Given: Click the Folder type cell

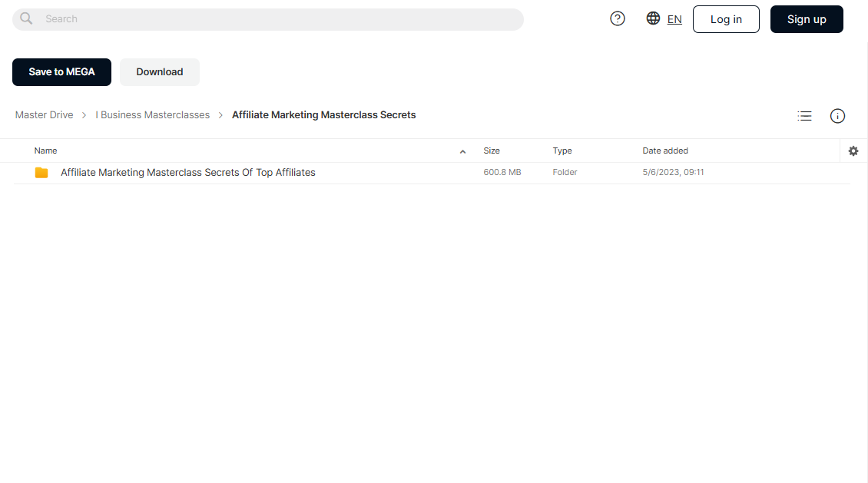Looking at the screenshot, I should [565, 172].
